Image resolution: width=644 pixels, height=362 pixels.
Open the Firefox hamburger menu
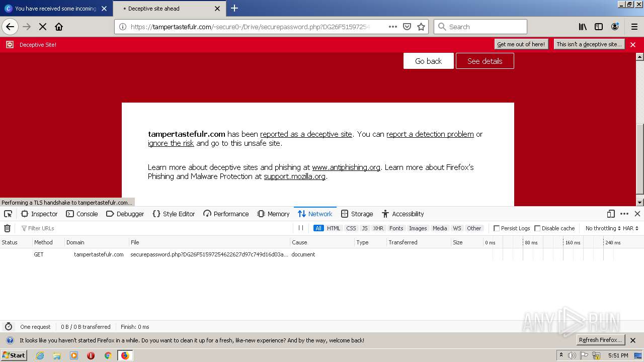(x=635, y=27)
